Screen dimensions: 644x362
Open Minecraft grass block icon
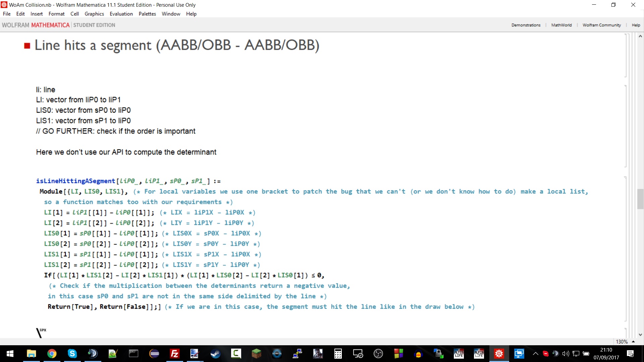click(256, 354)
